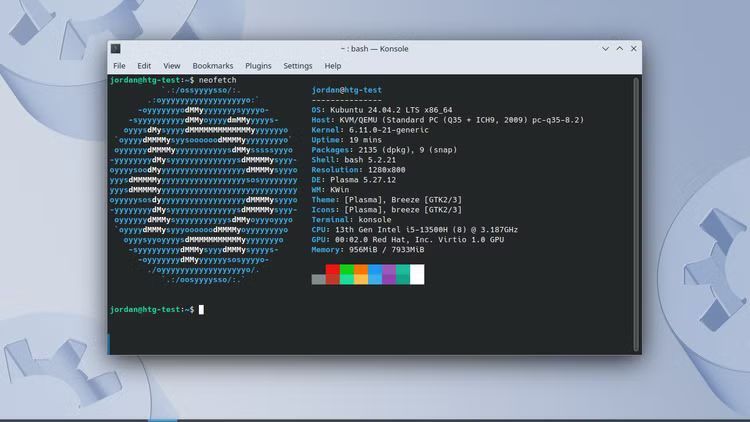Click the white color block in neofetch palette
750x422 pixels.
tap(417, 274)
